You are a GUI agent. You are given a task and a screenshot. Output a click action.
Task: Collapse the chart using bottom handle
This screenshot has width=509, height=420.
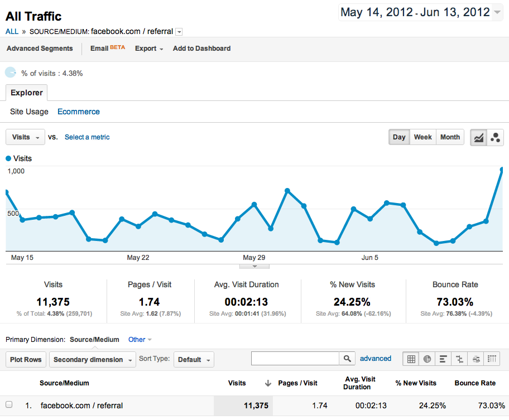tap(254, 267)
